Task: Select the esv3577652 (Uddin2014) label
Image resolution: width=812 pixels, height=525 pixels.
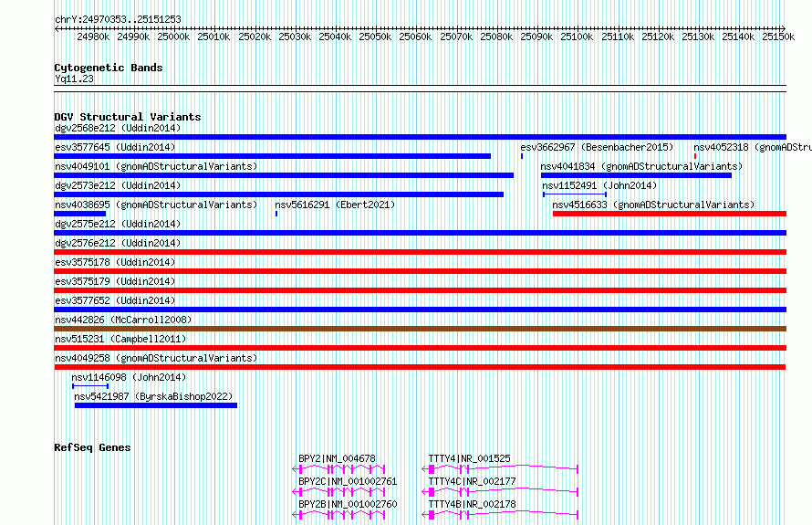Action: coord(115,300)
